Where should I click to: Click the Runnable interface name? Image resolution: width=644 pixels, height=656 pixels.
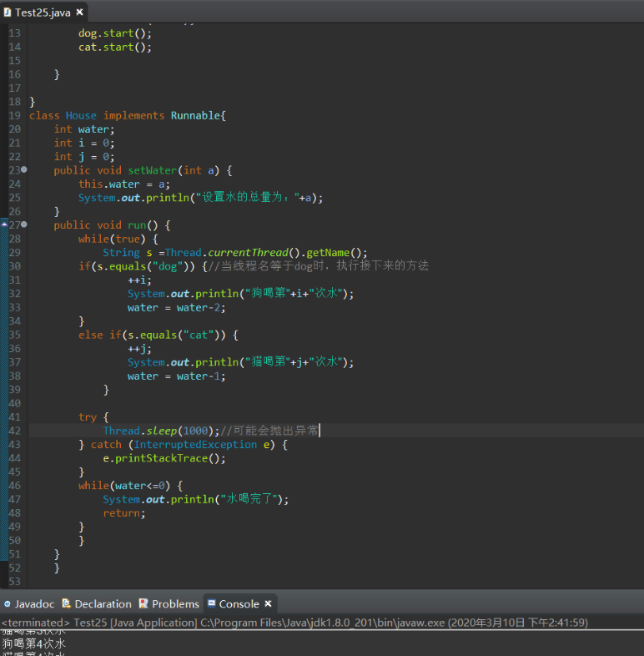(196, 116)
